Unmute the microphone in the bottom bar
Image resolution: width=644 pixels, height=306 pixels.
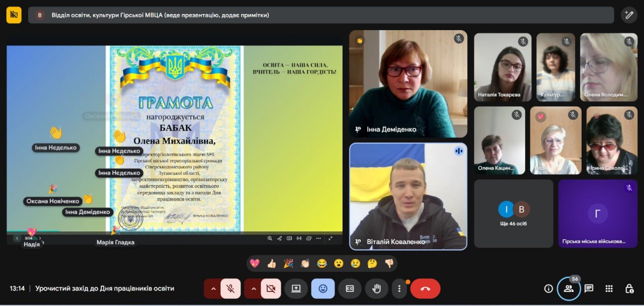click(230, 288)
